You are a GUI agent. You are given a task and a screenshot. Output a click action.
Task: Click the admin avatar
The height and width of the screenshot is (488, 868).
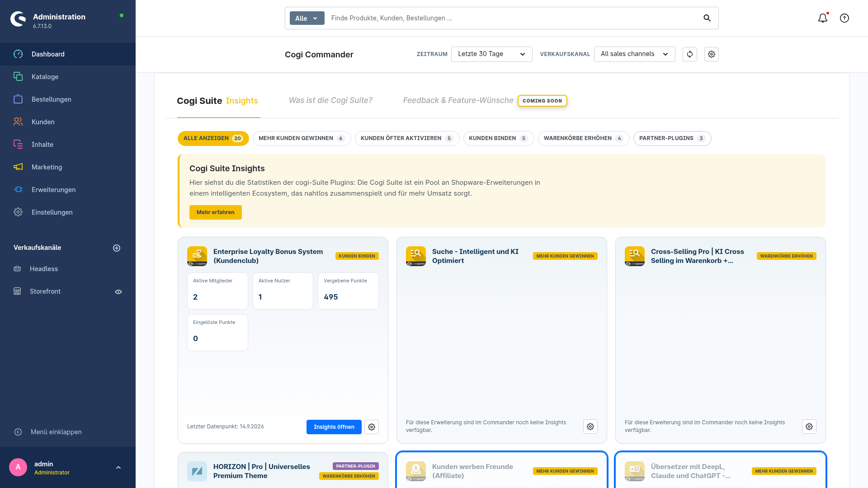click(18, 467)
